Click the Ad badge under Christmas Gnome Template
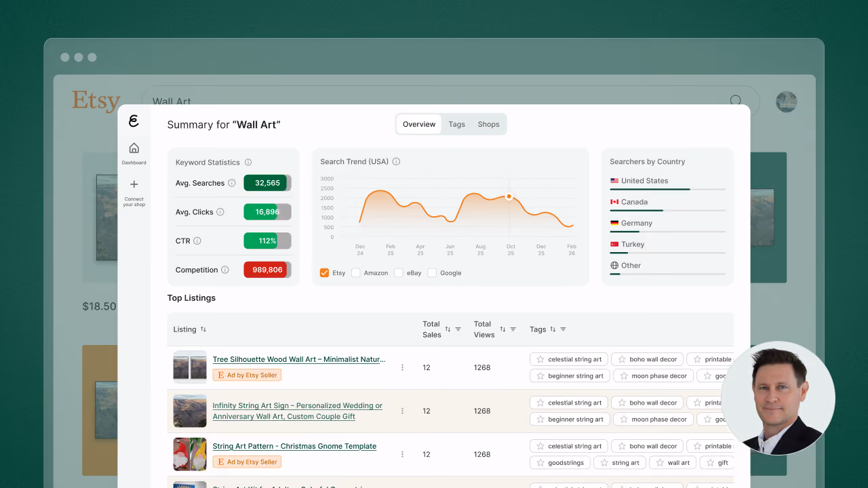 pos(247,462)
